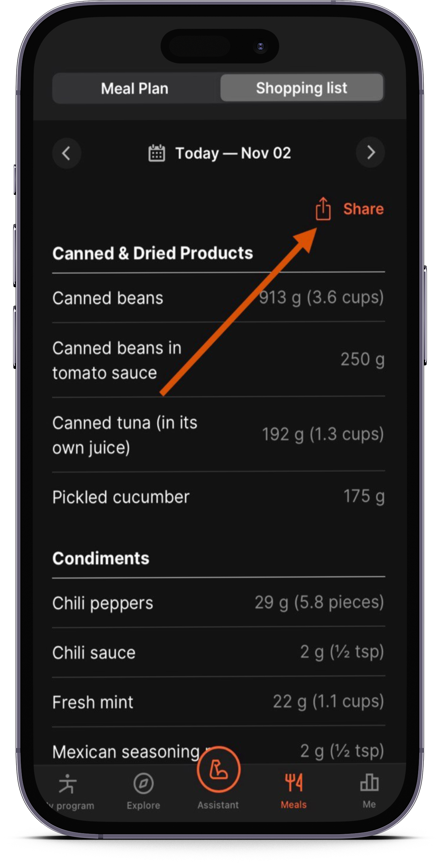Open the Me stats chart icon

pyautogui.click(x=369, y=782)
